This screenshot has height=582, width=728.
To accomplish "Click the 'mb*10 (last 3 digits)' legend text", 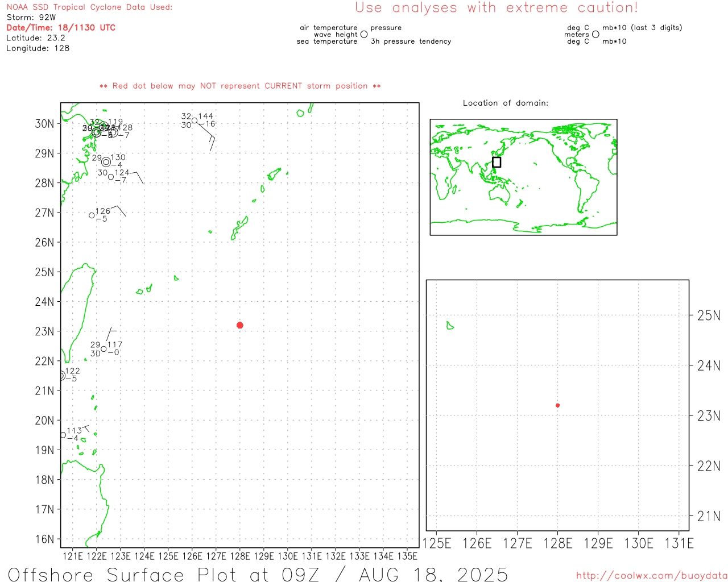I will [x=642, y=28].
